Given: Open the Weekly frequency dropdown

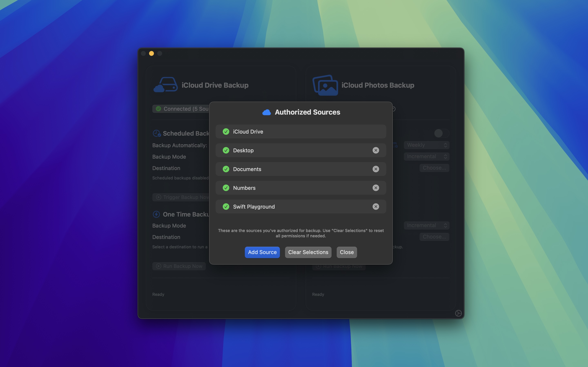Looking at the screenshot, I should pos(427,145).
